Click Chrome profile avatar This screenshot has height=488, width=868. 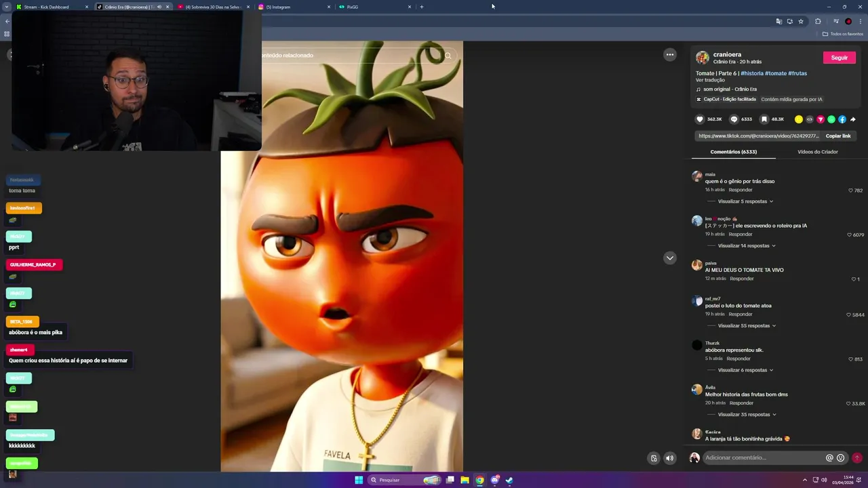(848, 21)
